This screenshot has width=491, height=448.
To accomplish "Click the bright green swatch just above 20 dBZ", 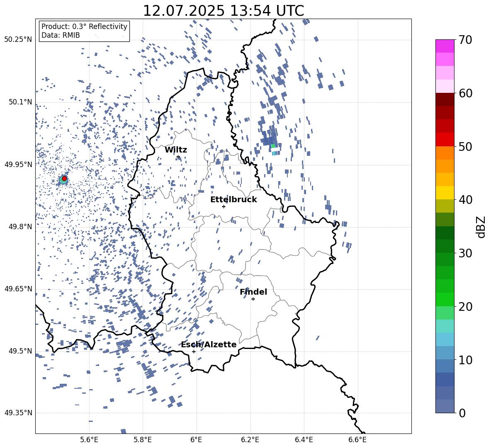I will click(445, 299).
